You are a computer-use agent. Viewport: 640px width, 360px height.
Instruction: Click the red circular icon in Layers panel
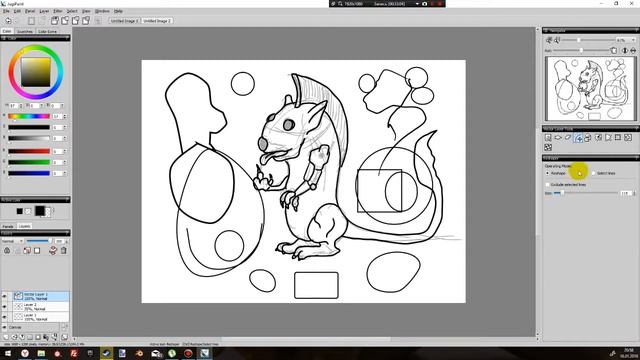click(53, 251)
